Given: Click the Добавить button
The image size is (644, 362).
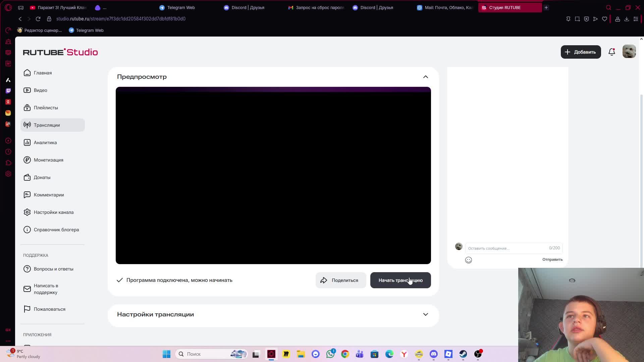Looking at the screenshot, I should pos(581,52).
